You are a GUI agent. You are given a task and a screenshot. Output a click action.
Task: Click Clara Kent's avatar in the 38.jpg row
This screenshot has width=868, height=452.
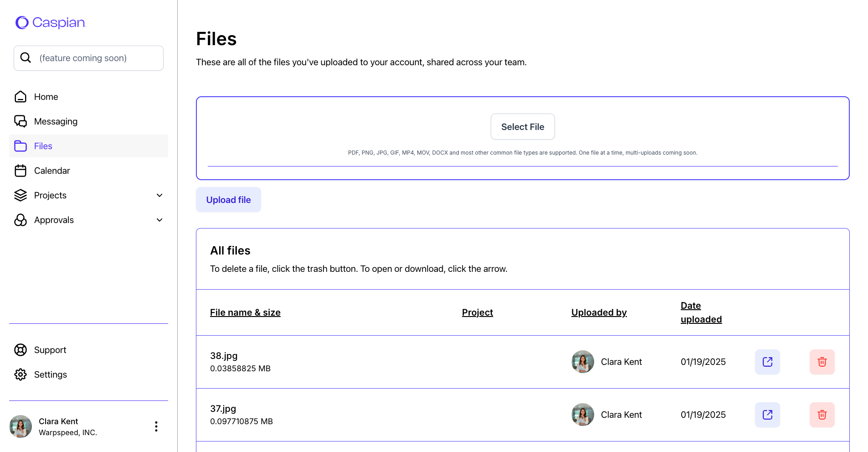(x=582, y=362)
